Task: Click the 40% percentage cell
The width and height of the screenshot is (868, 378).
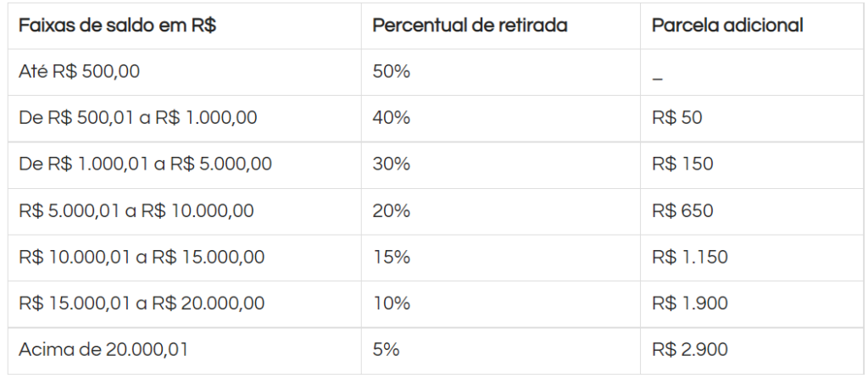Action: pos(391,118)
